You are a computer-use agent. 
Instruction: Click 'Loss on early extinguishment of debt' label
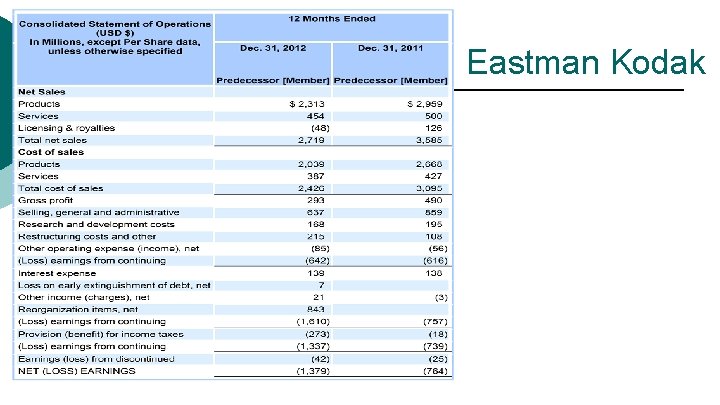tap(114, 285)
